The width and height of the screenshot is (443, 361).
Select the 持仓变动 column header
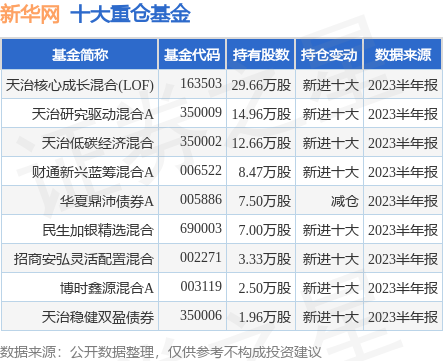click(x=329, y=55)
